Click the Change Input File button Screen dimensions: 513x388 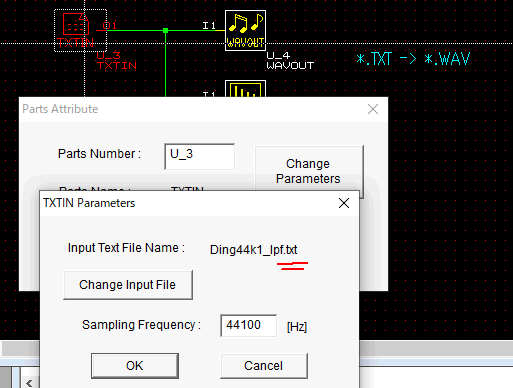click(128, 285)
